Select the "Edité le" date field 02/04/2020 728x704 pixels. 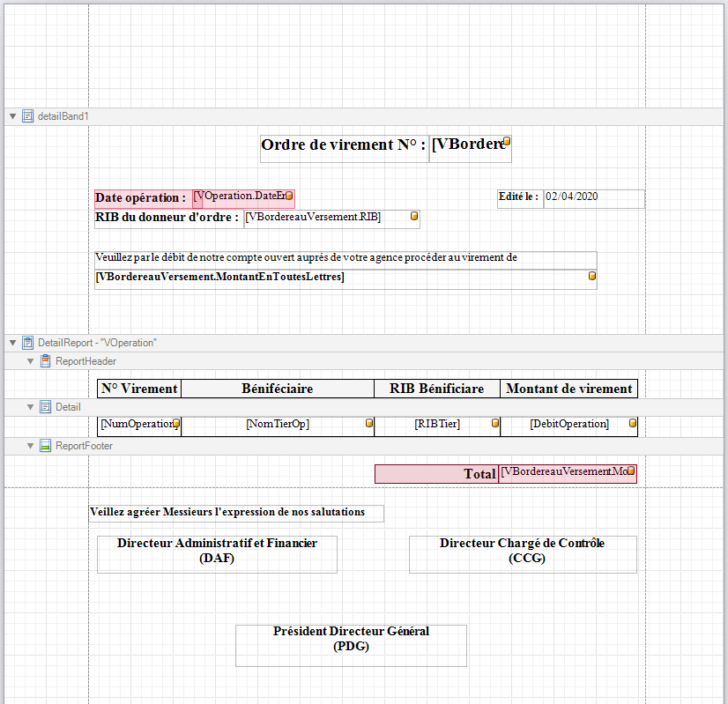[x=593, y=197]
